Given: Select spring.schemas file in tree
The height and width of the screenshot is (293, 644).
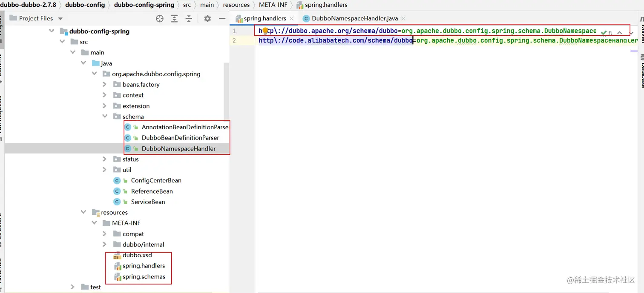Looking at the screenshot, I should pyautogui.click(x=144, y=276).
